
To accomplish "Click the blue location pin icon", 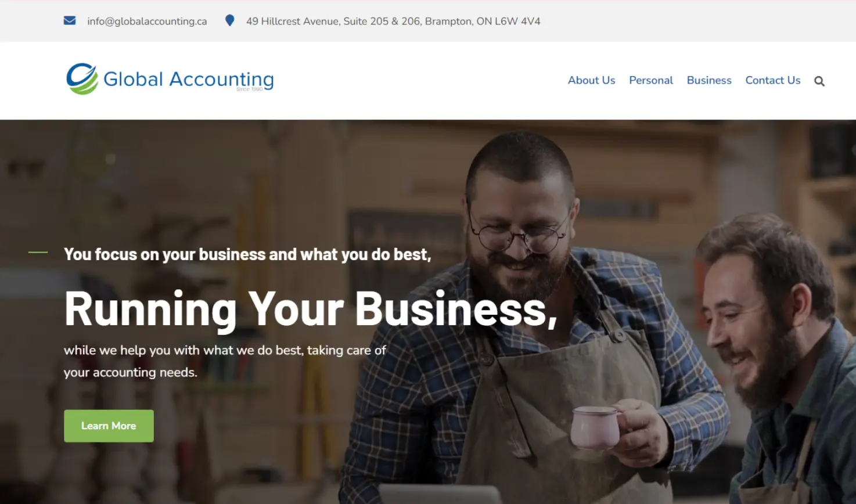I will [x=229, y=20].
